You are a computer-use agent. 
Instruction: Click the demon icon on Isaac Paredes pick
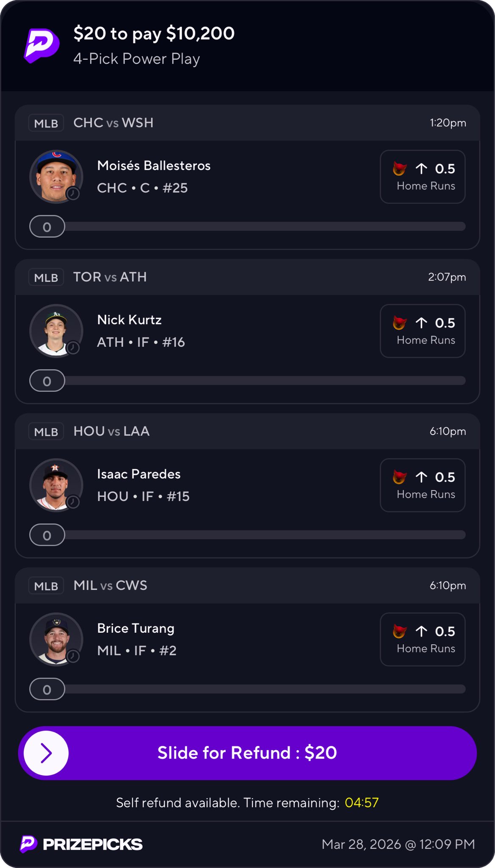coord(399,477)
